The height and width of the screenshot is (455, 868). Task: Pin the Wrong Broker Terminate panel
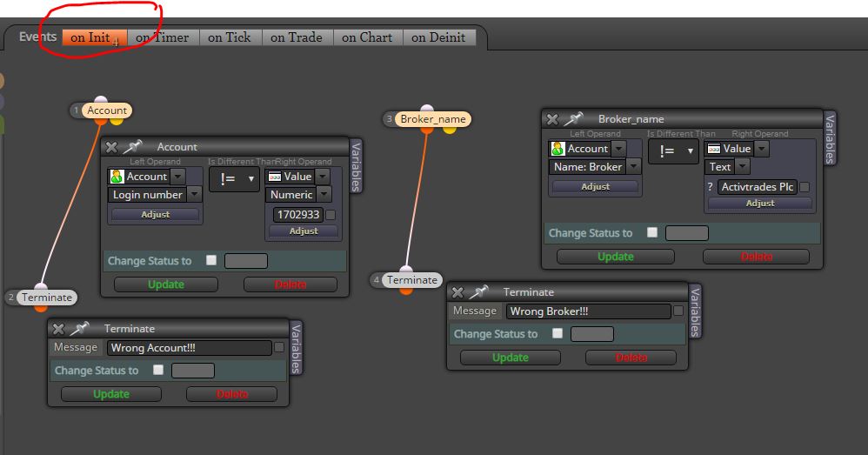click(479, 291)
